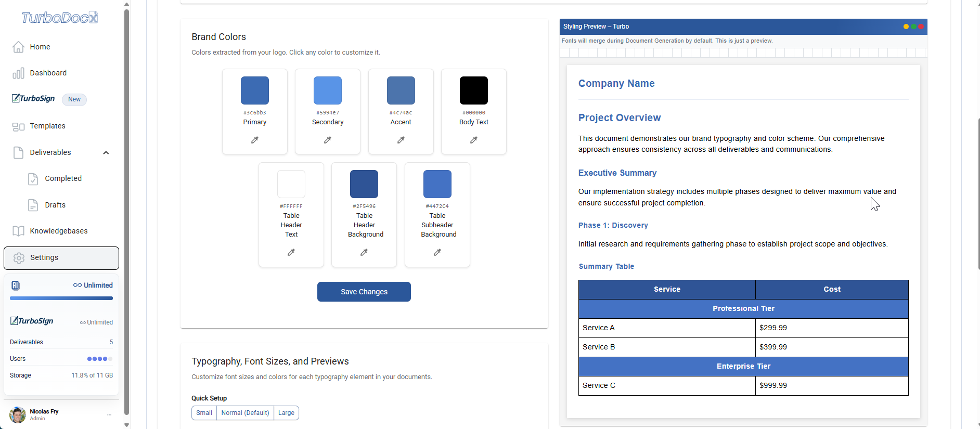This screenshot has height=429, width=980.
Task: Click the Deliverables document icon
Action: pyautogui.click(x=18, y=152)
